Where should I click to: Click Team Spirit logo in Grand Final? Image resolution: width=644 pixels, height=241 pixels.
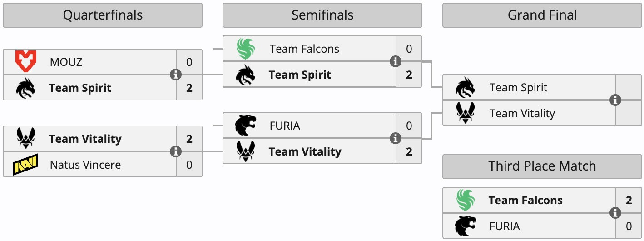point(466,87)
